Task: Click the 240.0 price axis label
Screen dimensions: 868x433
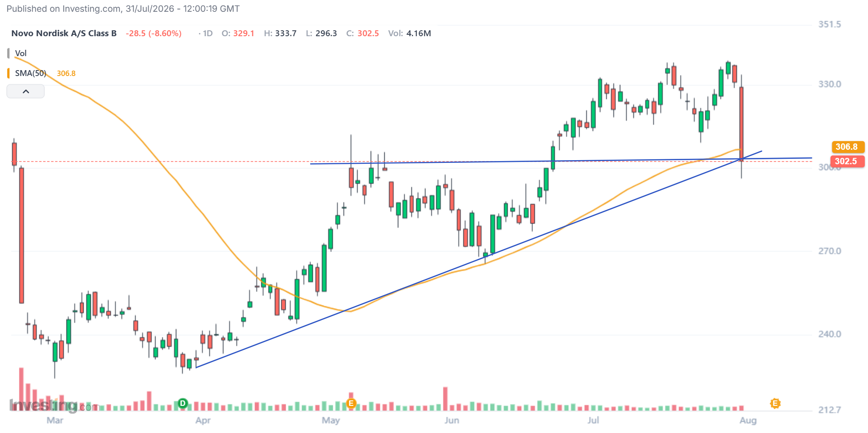Action: (x=830, y=334)
